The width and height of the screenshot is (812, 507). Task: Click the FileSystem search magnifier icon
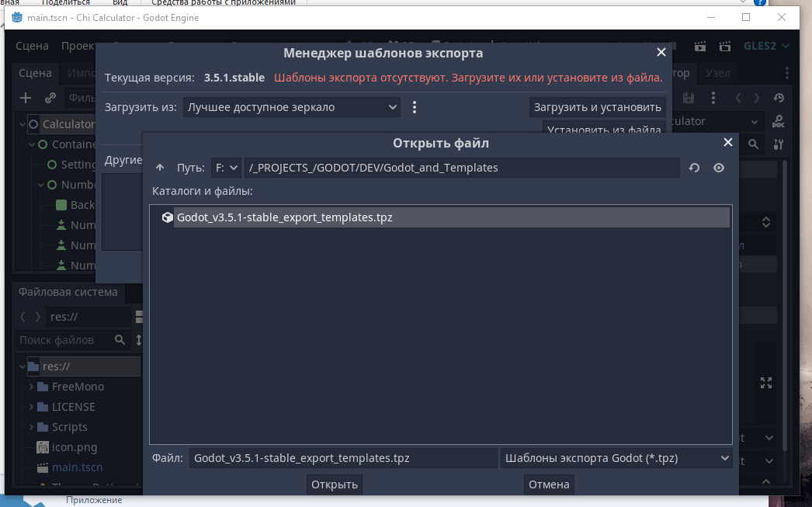(120, 340)
